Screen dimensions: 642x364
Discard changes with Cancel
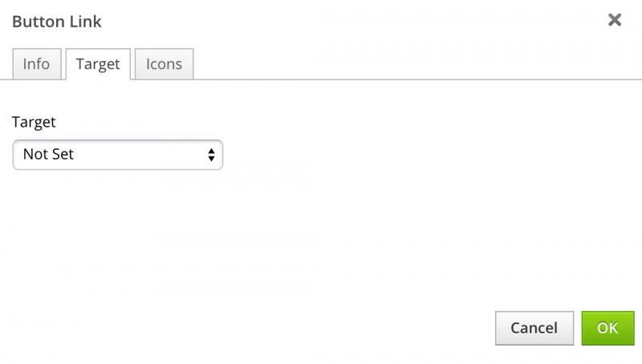coord(534,328)
